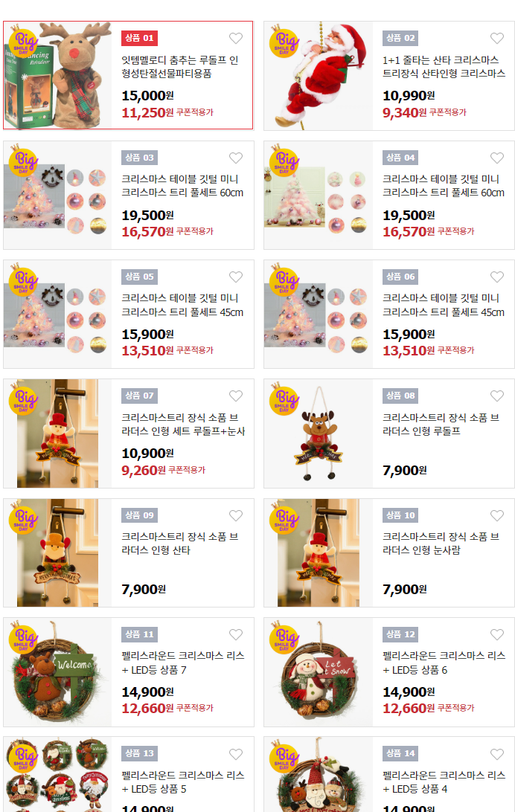The width and height of the screenshot is (515, 812).
Task: Click the heart icon for product 03
Action: point(236,158)
